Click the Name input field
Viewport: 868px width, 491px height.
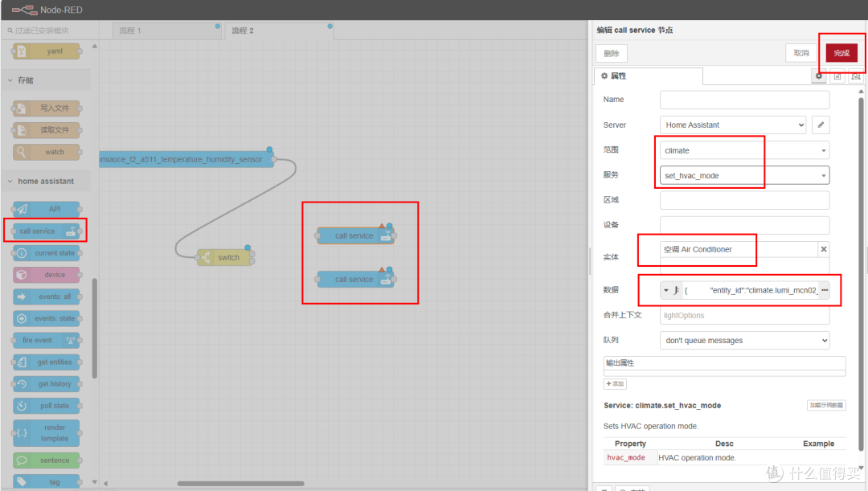coord(744,100)
